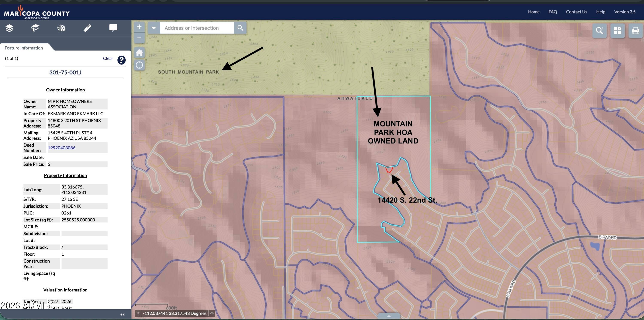The height and width of the screenshot is (320, 644).
Task: Select the palette drawing tools icon
Action: pyautogui.click(x=61, y=28)
